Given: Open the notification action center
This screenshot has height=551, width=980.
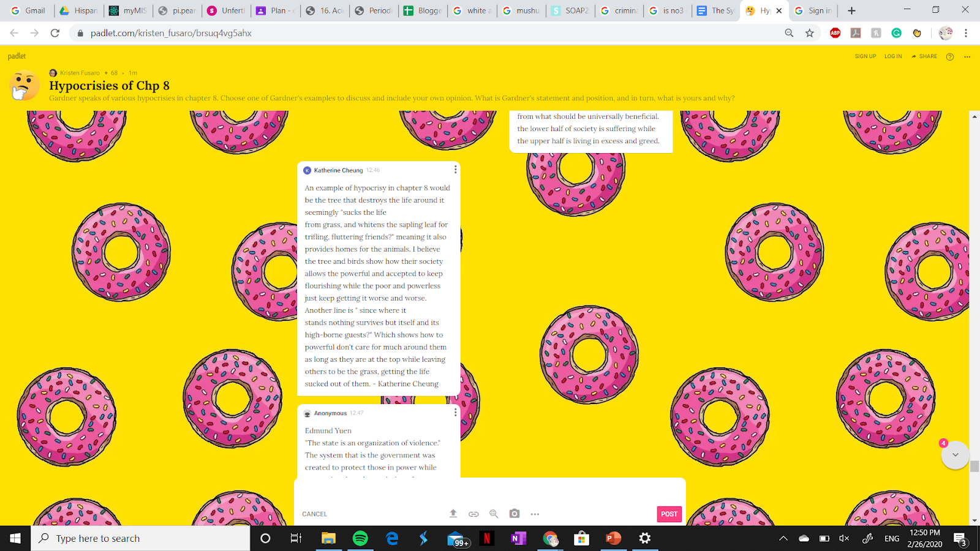Looking at the screenshot, I should (x=960, y=539).
